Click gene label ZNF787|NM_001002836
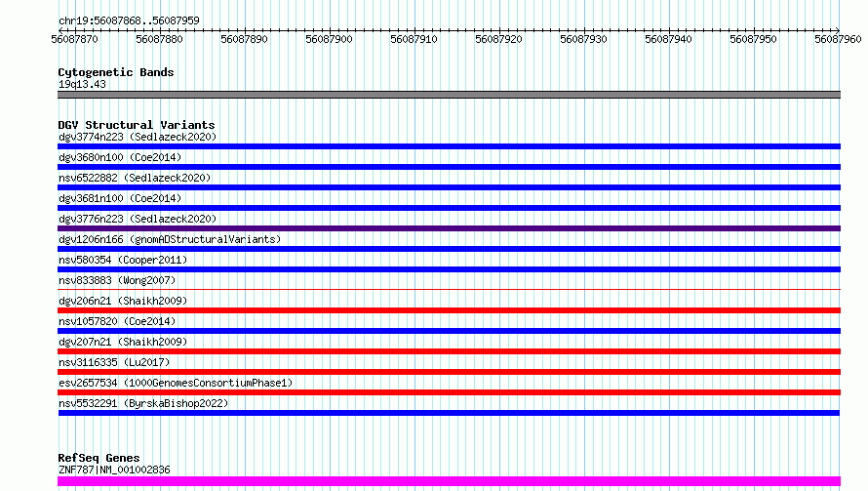 click(x=114, y=470)
